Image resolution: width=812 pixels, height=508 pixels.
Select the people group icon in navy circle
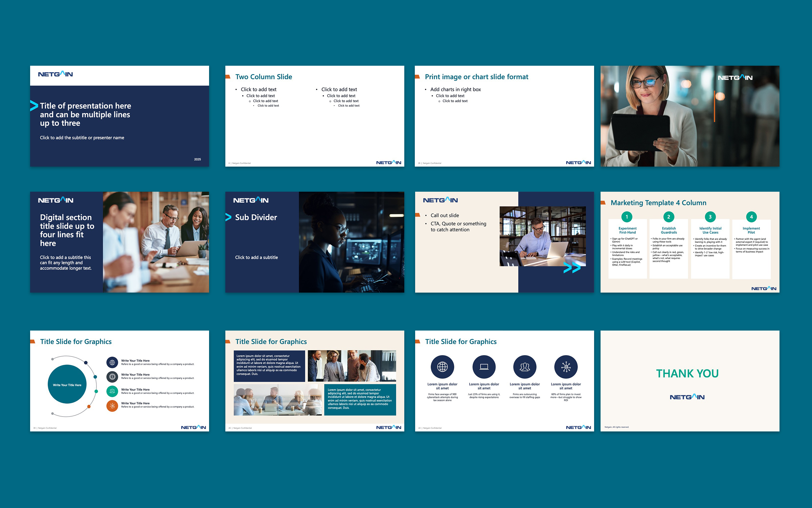(x=525, y=367)
